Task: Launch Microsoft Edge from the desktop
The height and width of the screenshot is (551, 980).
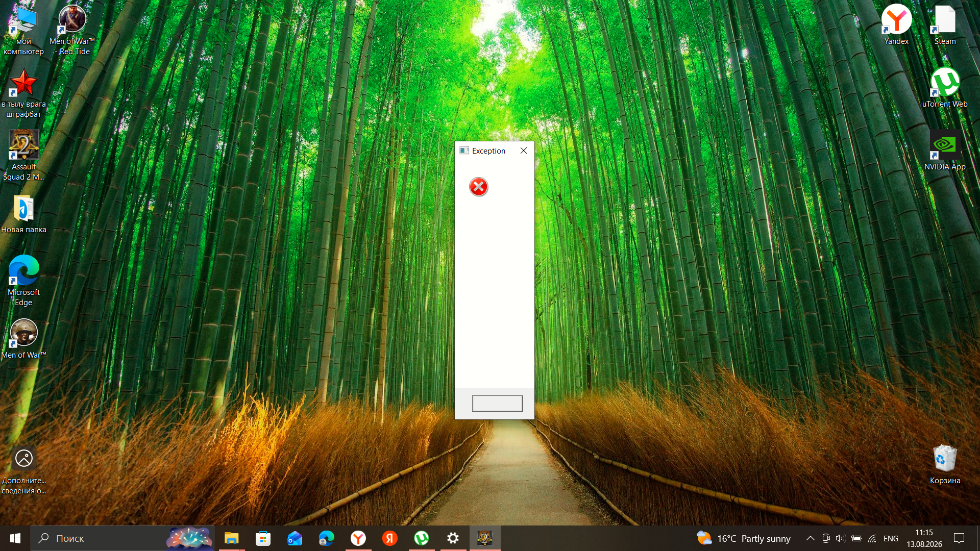Action: click(x=23, y=281)
